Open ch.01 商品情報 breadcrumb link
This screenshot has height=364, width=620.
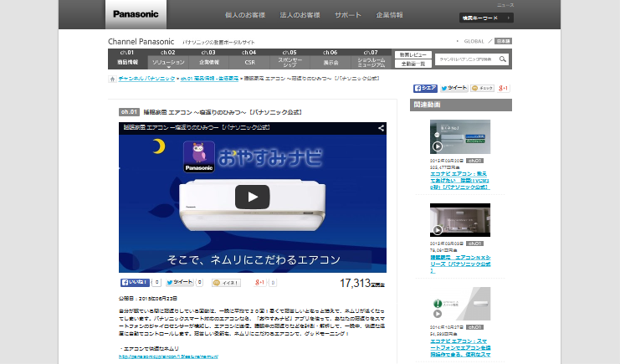click(209, 79)
